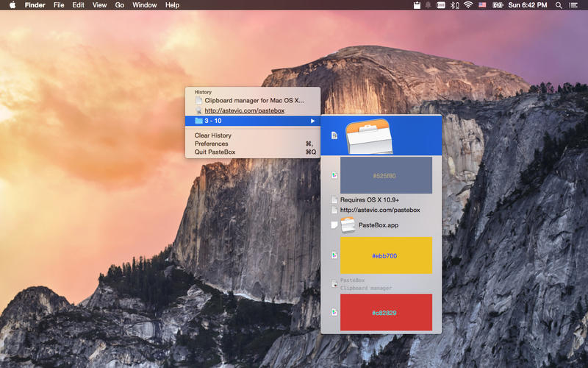Open Notification Center list icon
This screenshot has height=368, width=588.
pyautogui.click(x=573, y=5)
